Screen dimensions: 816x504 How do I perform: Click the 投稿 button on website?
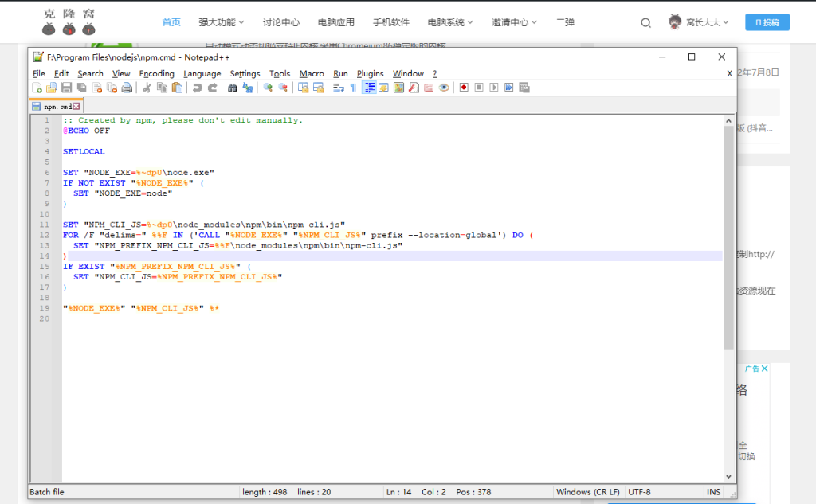[767, 22]
